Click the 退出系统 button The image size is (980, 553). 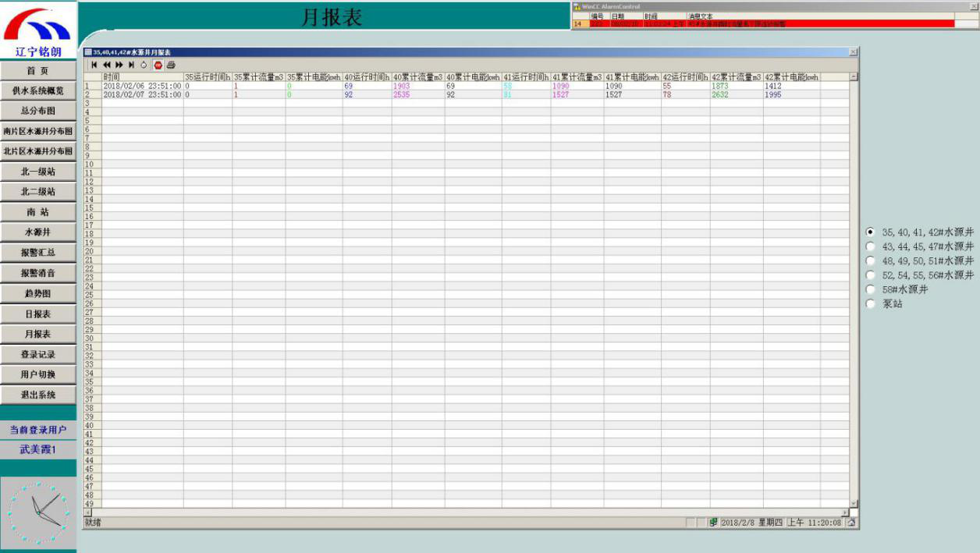[x=38, y=395]
